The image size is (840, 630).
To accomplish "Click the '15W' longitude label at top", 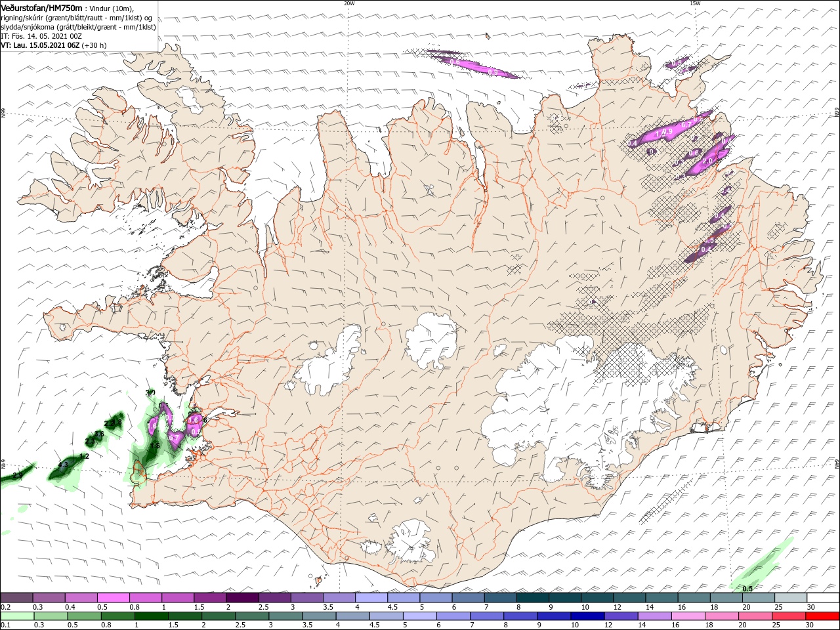I will click(x=695, y=3).
